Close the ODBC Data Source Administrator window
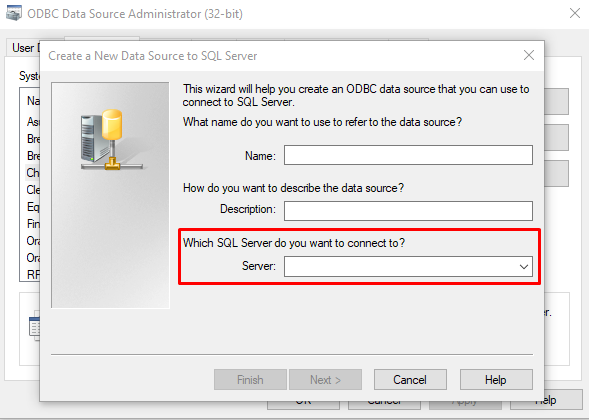The image size is (589, 420). point(575,14)
